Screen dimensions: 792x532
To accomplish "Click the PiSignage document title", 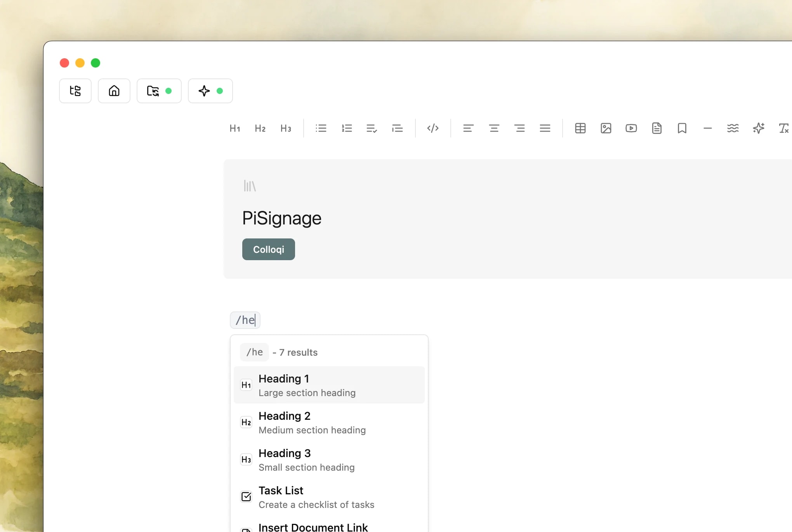I will point(282,218).
